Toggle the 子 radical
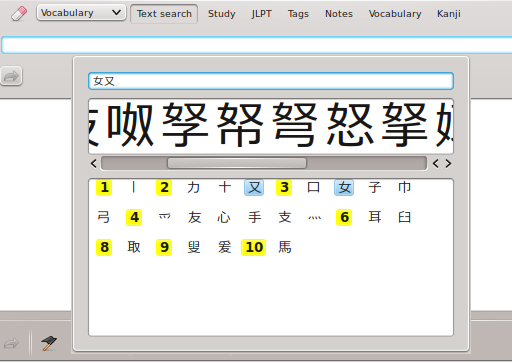The height and width of the screenshot is (363, 512). click(375, 187)
